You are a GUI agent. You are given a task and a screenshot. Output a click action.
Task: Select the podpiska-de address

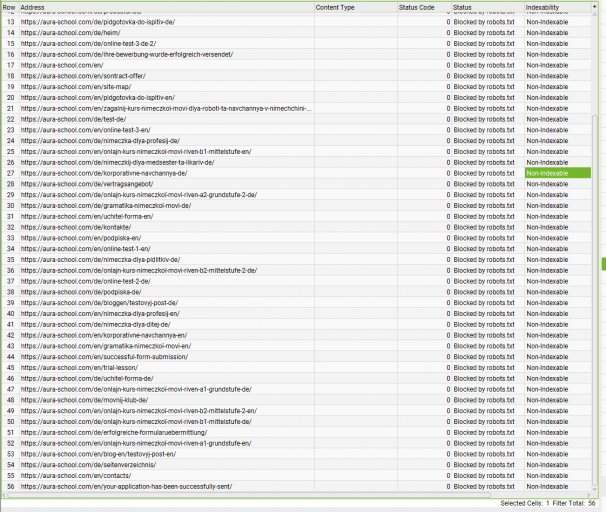(x=81, y=293)
